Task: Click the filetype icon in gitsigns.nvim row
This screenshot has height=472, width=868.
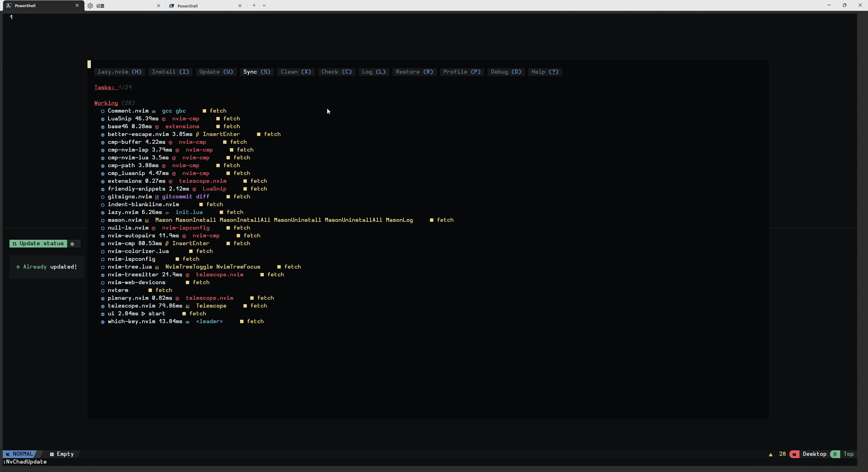Action: pyautogui.click(x=157, y=197)
